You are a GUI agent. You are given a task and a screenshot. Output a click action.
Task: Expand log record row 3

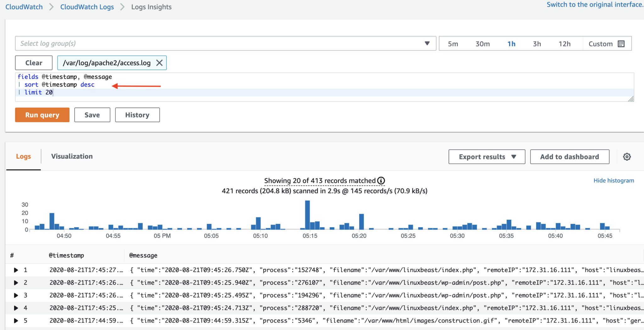[16, 295]
